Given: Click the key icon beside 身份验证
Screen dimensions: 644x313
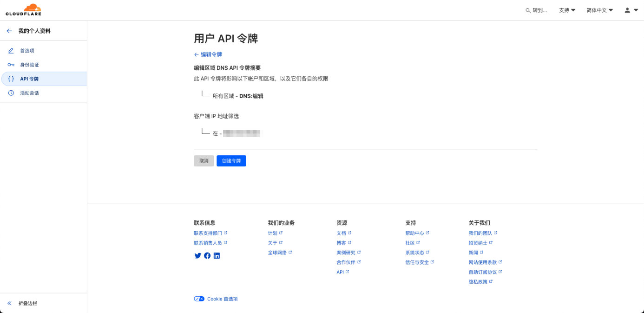Looking at the screenshot, I should pos(11,65).
